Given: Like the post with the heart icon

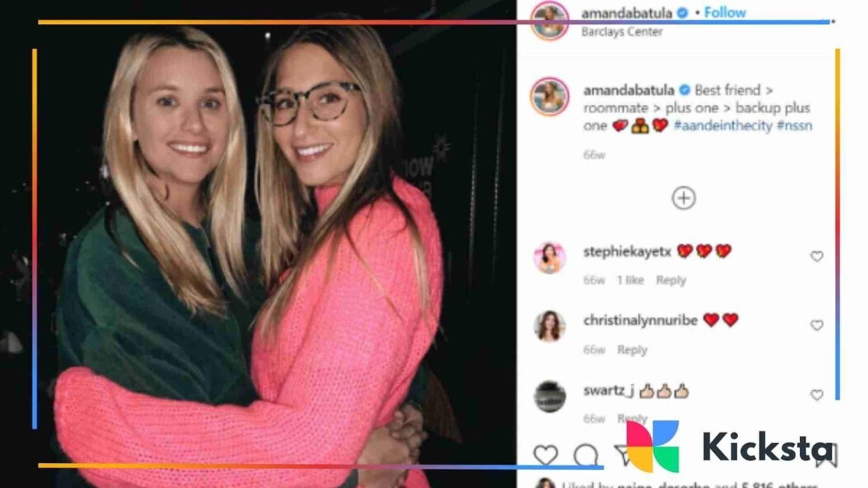Looking at the screenshot, I should [545, 456].
